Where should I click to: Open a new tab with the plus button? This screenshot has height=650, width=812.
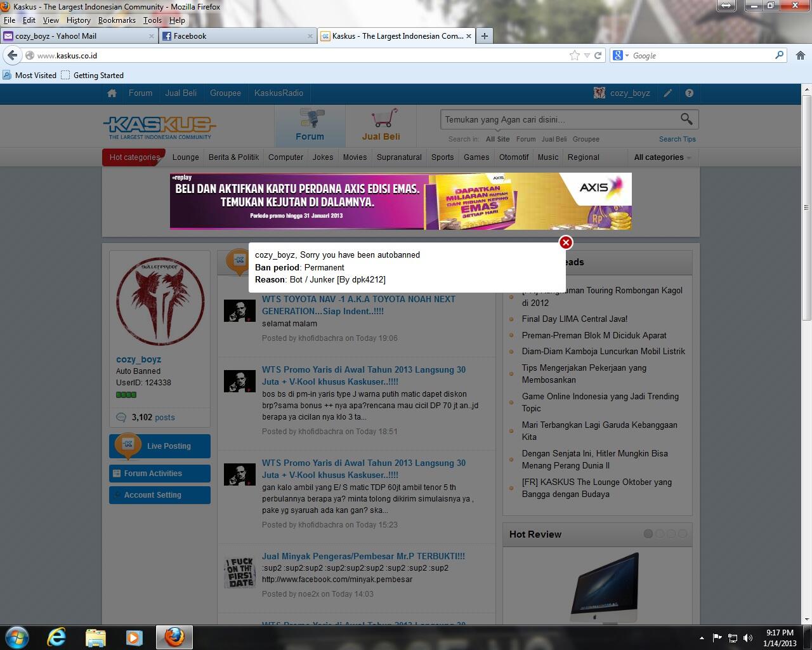(485, 36)
